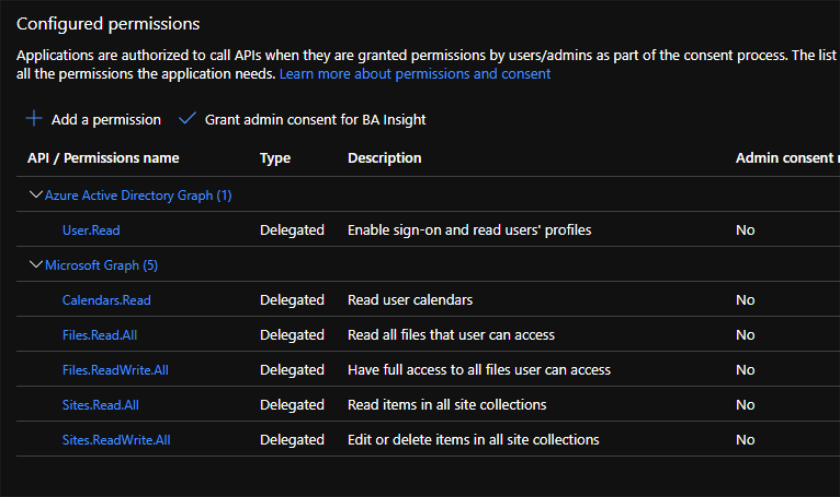Open the Files.ReadWrite.All permission
840x497 pixels.
[115, 370]
